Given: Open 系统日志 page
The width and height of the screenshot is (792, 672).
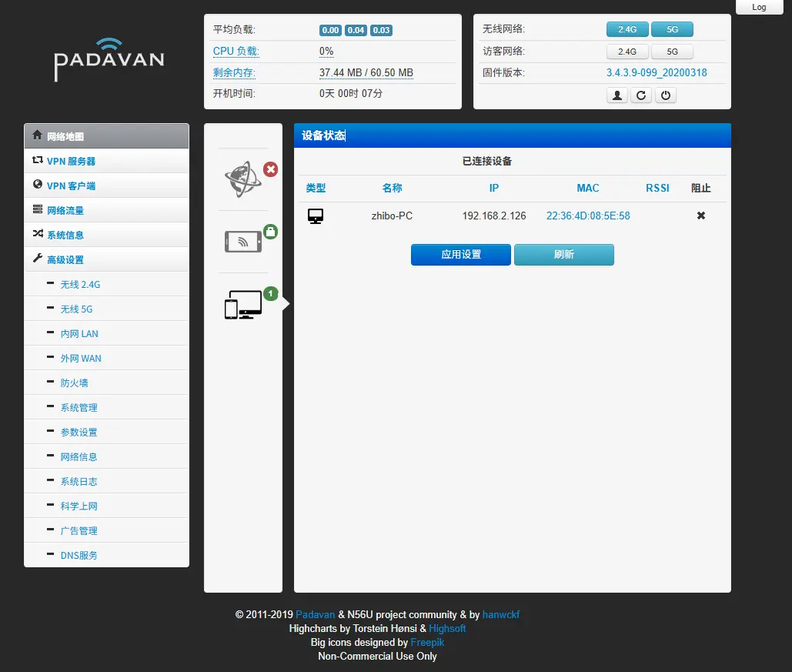Looking at the screenshot, I should (106, 482).
